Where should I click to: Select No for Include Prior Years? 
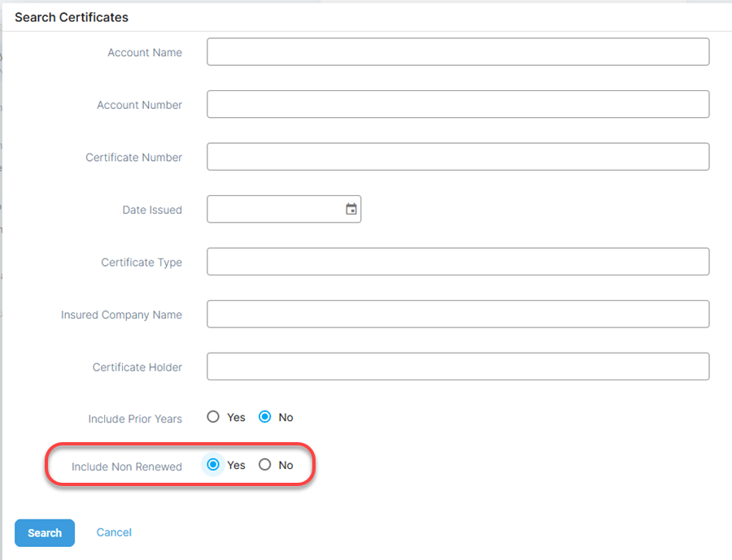point(264,417)
